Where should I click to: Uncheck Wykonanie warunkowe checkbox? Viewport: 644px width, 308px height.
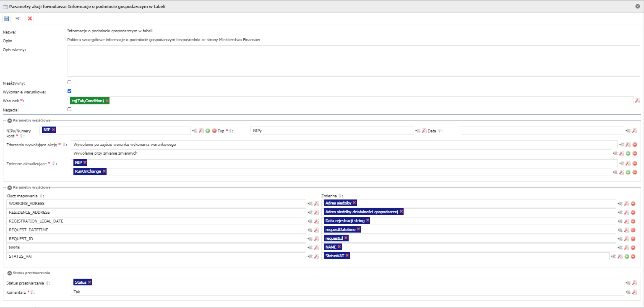tap(70, 91)
